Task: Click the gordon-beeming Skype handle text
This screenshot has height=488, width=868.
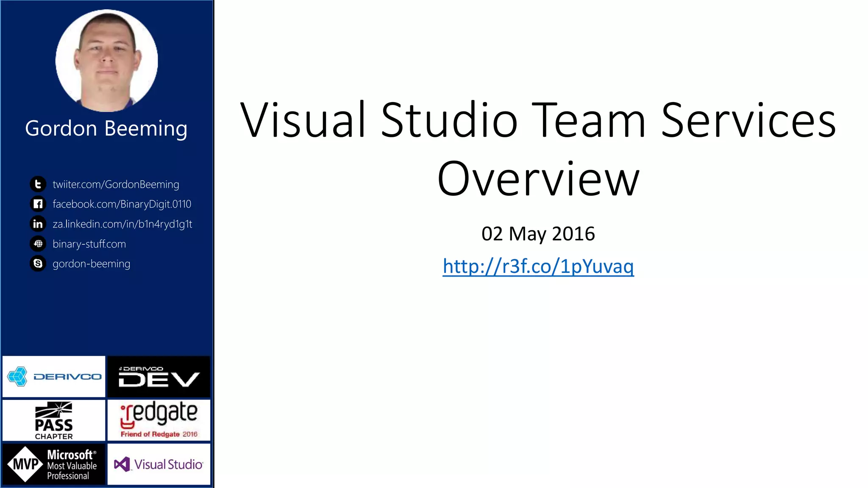Action: (x=91, y=263)
